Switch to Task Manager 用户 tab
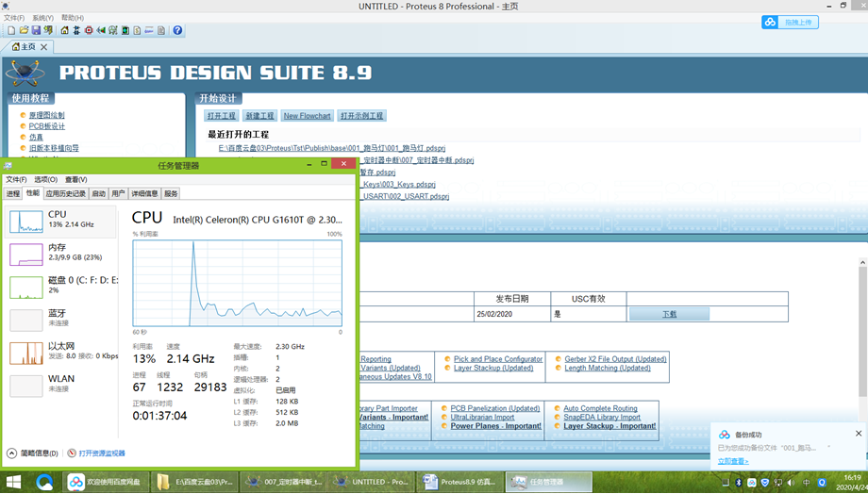 point(118,193)
